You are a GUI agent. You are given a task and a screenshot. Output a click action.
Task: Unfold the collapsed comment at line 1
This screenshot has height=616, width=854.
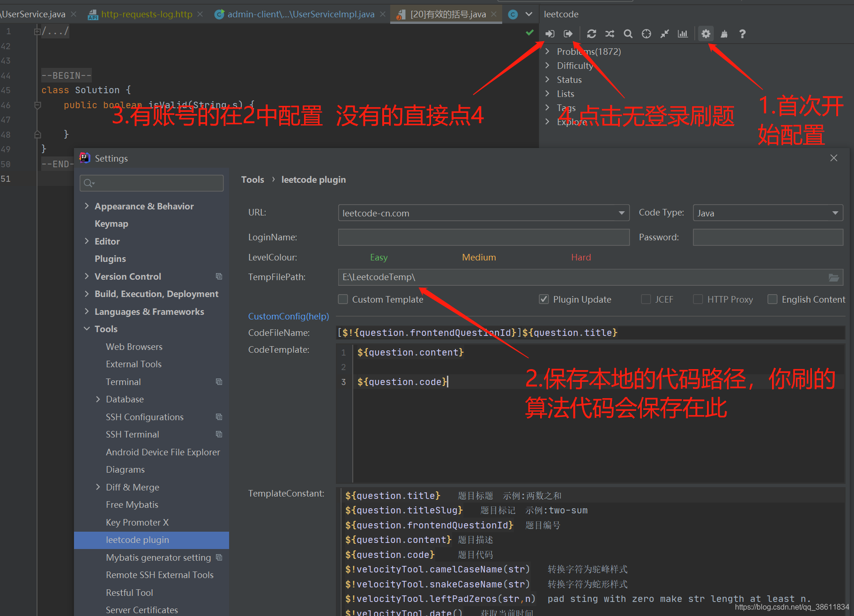click(x=37, y=31)
